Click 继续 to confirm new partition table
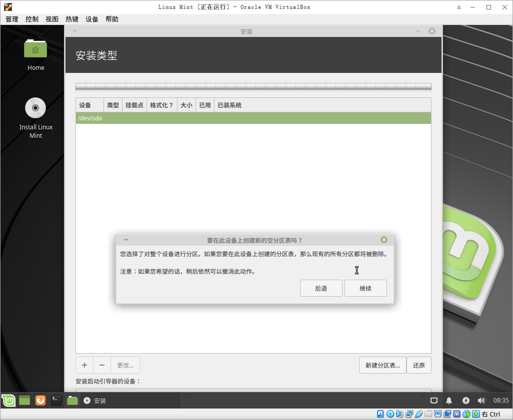Screen dimensions: 513x420 365,288
